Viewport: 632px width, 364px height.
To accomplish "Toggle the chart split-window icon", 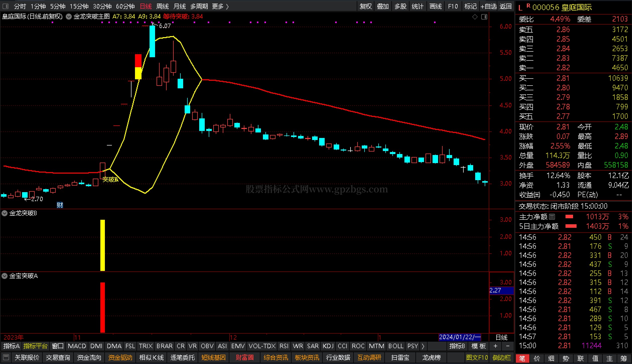I will click(x=484, y=17).
